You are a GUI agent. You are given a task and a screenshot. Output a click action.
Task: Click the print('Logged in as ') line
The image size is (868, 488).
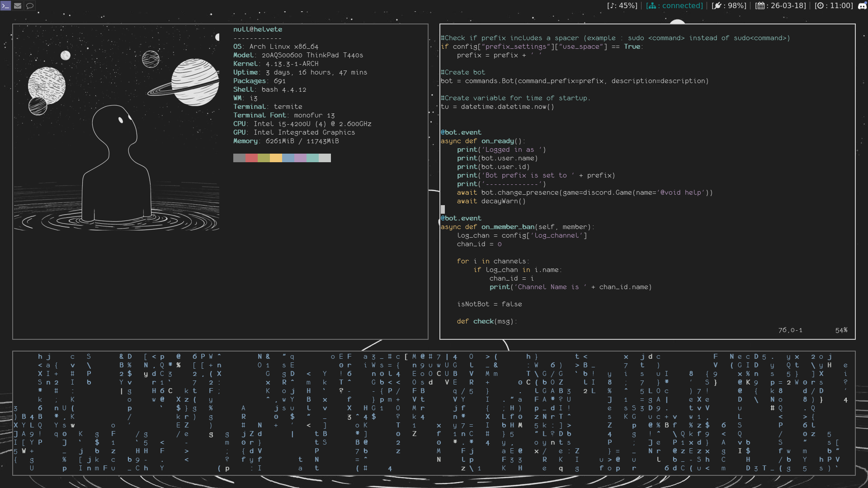point(501,150)
